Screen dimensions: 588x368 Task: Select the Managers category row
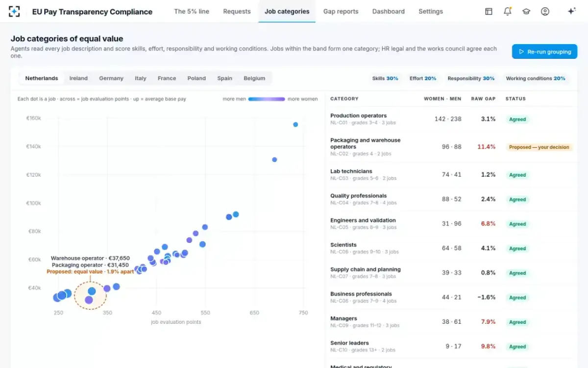point(451,322)
